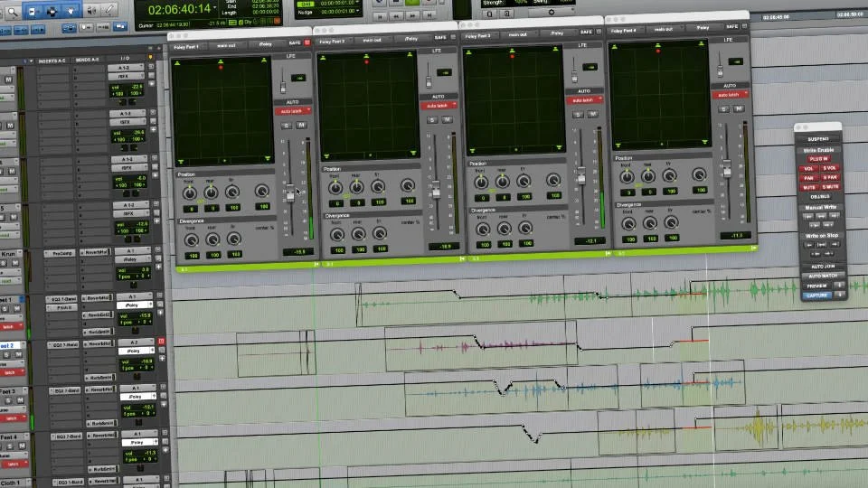
Task: Click the LFE fader in Foley Feet 4 panner
Action: 720,70
